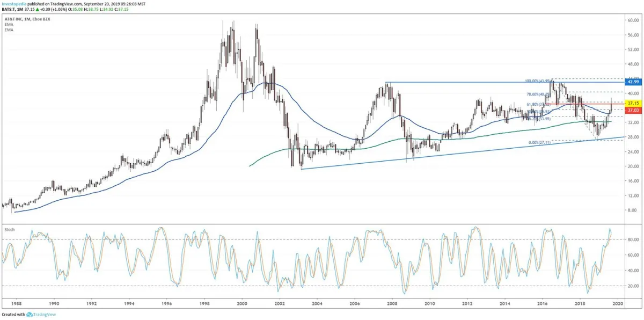
Task: Click the Stoch indicator label
Action: tap(9, 229)
